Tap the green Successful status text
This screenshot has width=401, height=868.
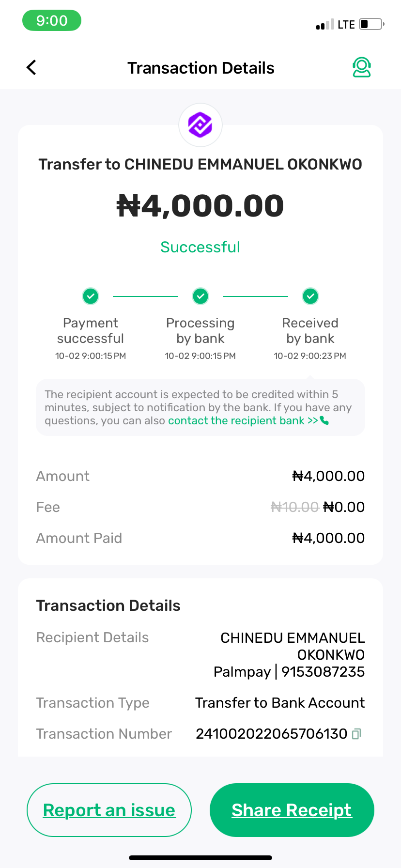[x=200, y=247]
